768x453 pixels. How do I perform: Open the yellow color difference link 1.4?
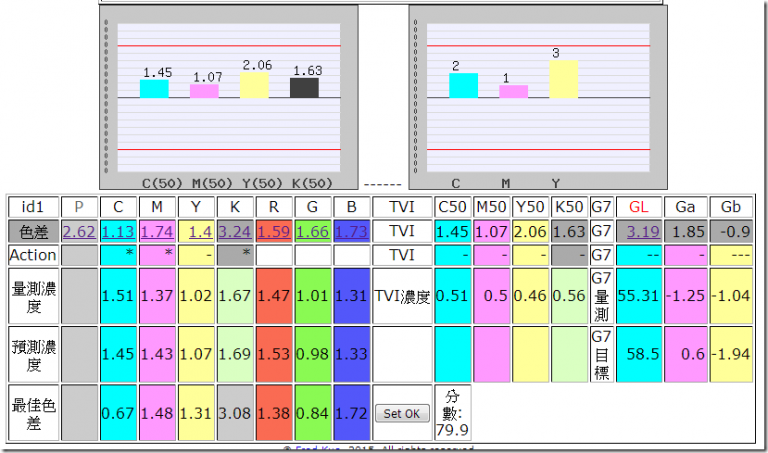click(x=200, y=231)
